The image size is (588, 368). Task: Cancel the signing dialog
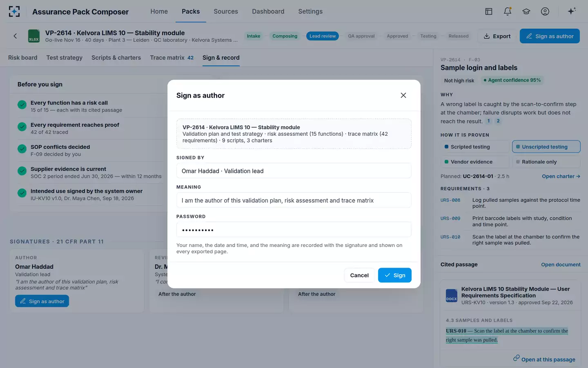click(359, 275)
